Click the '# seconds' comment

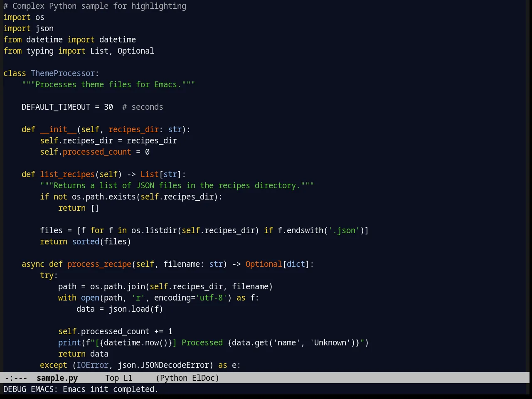143,107
